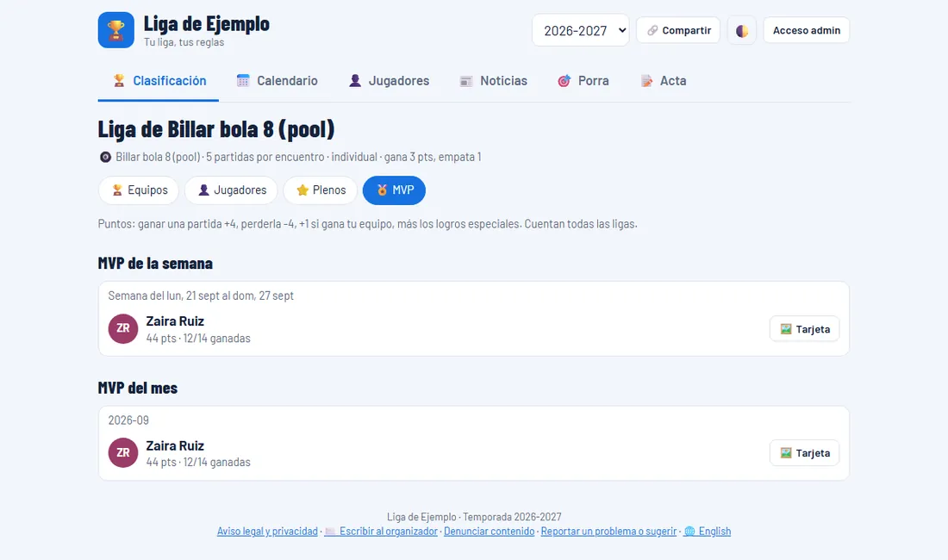948x560 pixels.
Task: Click the heading Liga de Billar bola 8 (pool)
Action: [x=216, y=129]
